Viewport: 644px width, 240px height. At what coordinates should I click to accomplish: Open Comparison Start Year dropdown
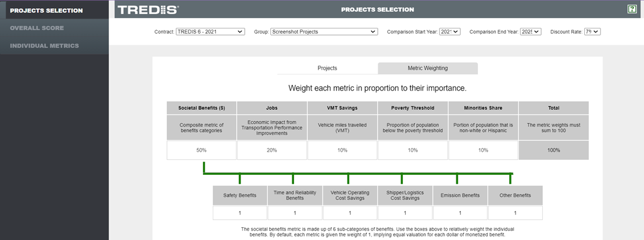450,31
